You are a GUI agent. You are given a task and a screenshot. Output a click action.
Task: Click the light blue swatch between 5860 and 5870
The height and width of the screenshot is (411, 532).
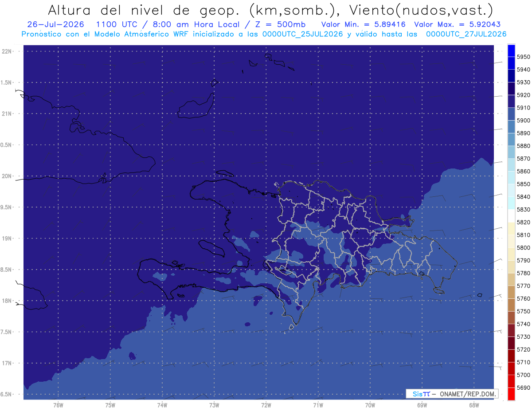(x=511, y=165)
